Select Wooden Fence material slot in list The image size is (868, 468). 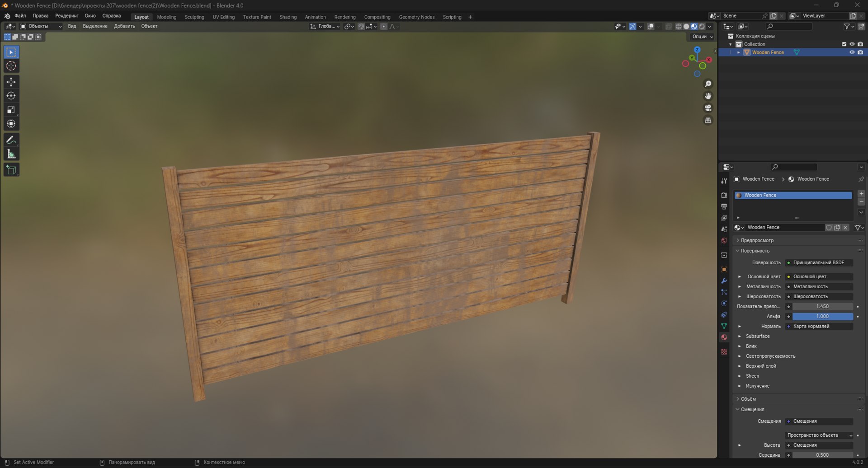pyautogui.click(x=793, y=195)
